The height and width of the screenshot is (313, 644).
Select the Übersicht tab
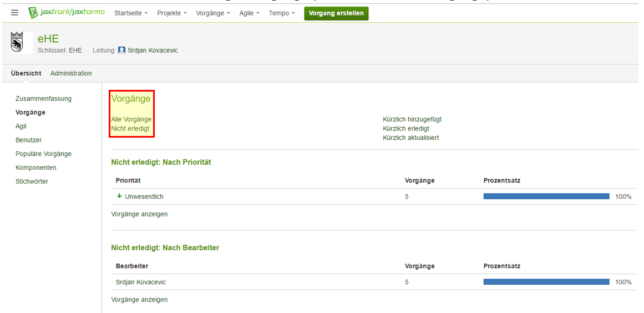point(26,73)
